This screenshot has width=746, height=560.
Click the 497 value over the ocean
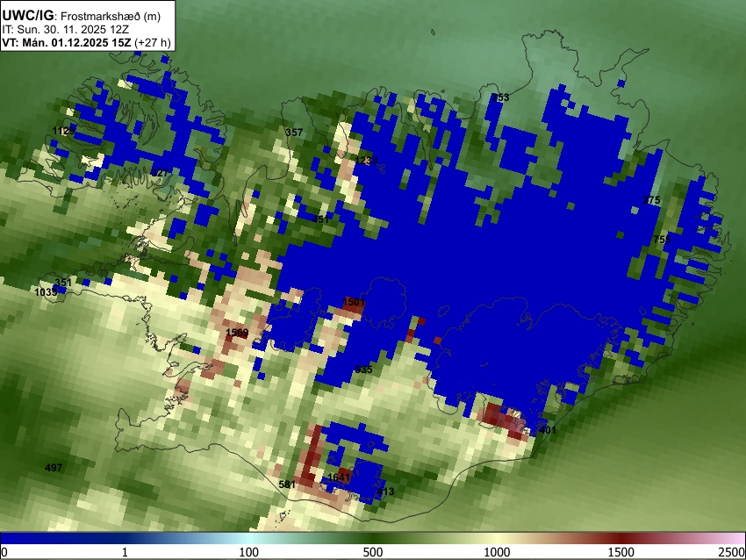(x=54, y=468)
